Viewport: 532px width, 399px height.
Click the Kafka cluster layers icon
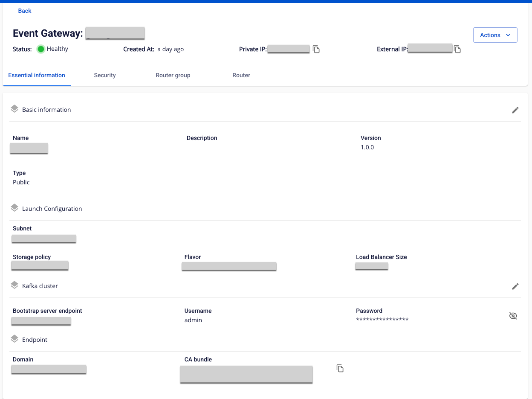tap(14, 285)
